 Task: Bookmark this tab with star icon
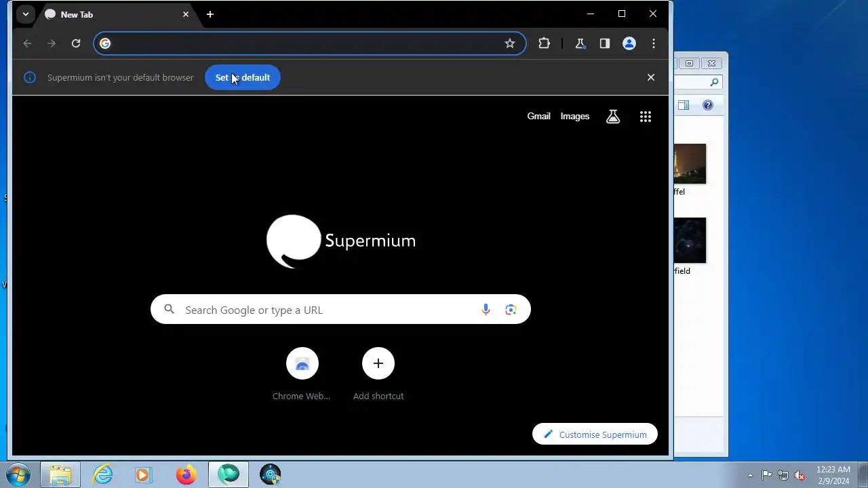tap(510, 43)
